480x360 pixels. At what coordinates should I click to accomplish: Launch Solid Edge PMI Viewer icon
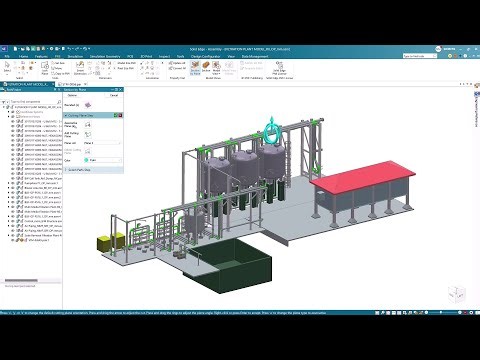coord(279,68)
